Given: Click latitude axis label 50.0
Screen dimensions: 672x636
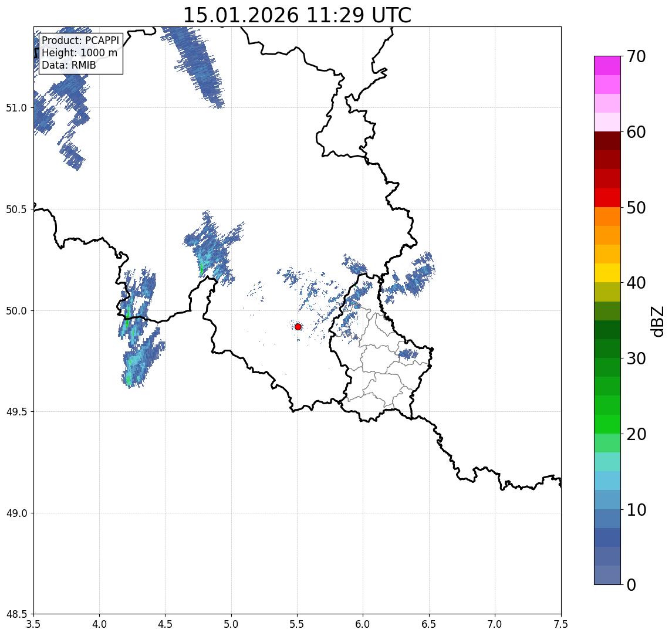Looking at the screenshot, I should click(x=16, y=311).
